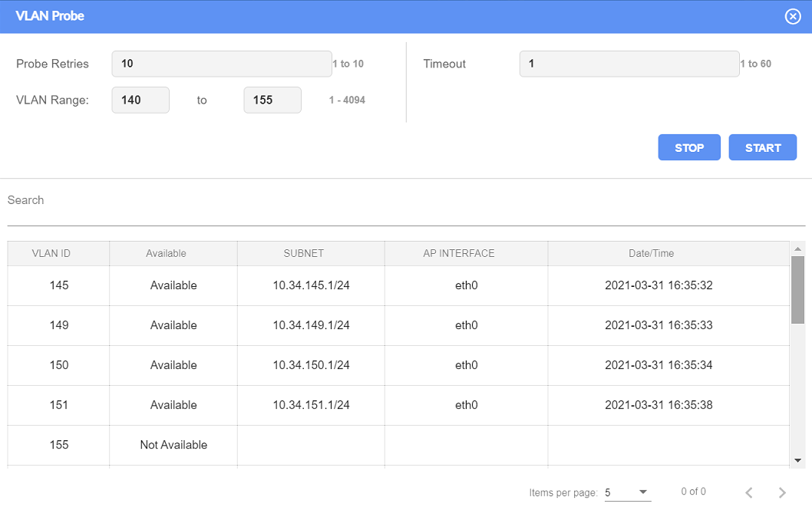Open the Items per page dropdown
Image resolution: width=812 pixels, height=507 pixels.
627,492
